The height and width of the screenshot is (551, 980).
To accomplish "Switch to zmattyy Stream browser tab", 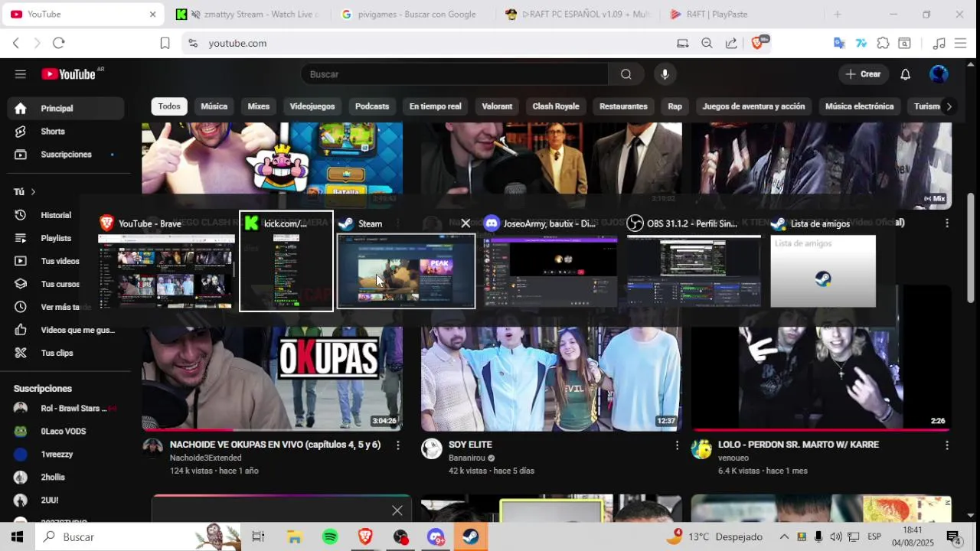I will [250, 15].
